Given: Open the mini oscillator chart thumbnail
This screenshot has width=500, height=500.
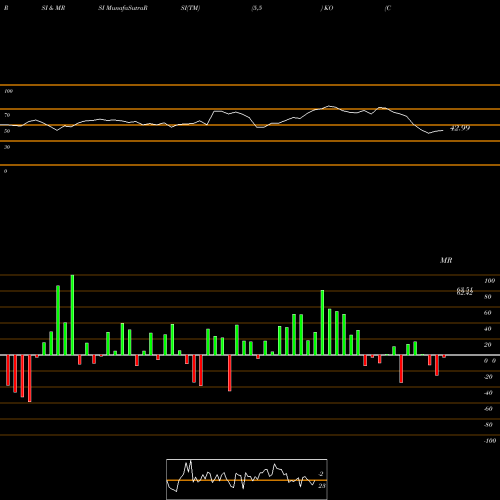Looking at the screenshot, I should point(247,479).
